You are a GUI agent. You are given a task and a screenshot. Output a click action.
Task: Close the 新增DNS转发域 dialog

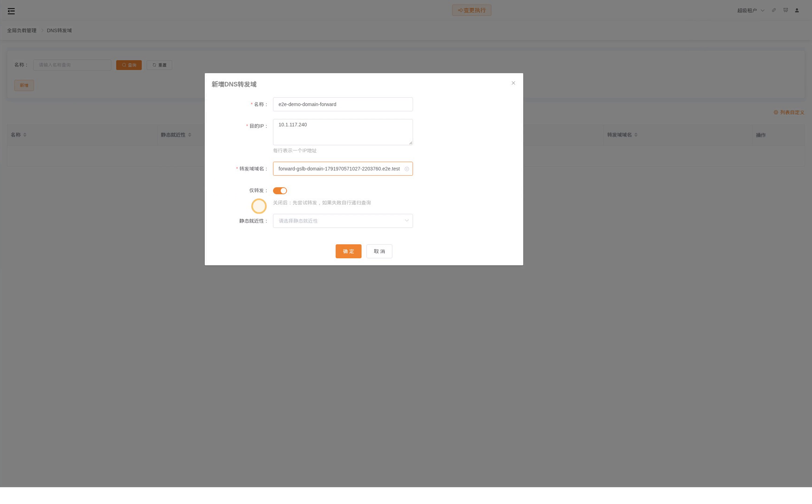coord(513,83)
